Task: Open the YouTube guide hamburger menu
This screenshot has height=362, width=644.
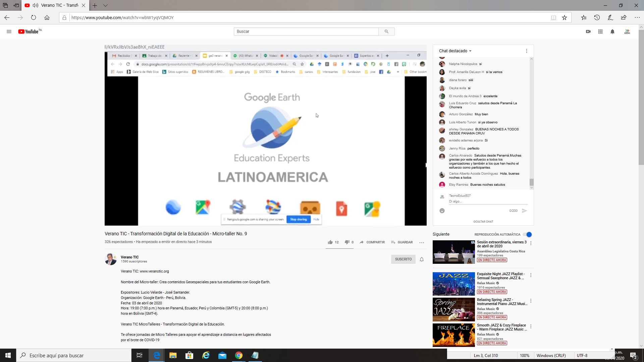Action: pos(9,32)
